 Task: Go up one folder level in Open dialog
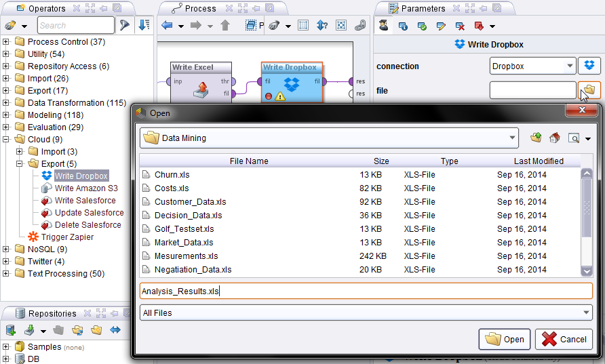pos(536,138)
